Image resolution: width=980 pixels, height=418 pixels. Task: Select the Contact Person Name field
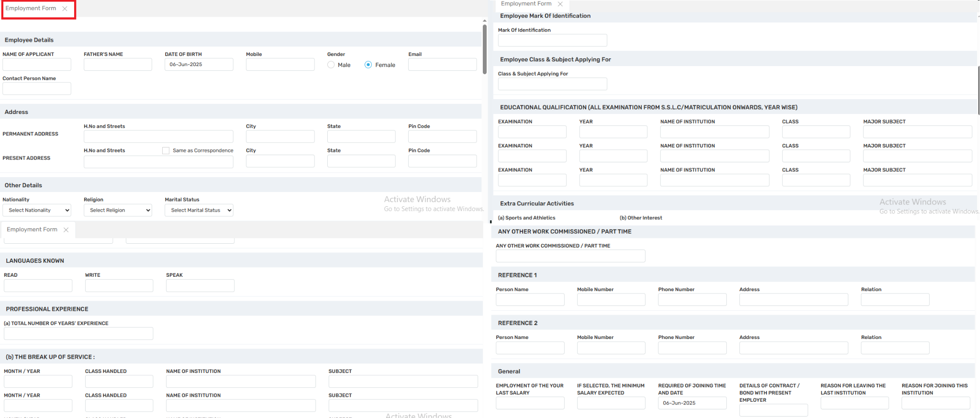point(37,89)
